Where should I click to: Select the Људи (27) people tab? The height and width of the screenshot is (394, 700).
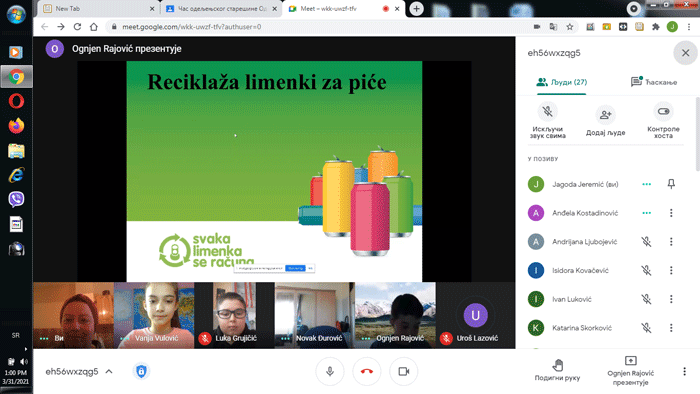(x=562, y=82)
